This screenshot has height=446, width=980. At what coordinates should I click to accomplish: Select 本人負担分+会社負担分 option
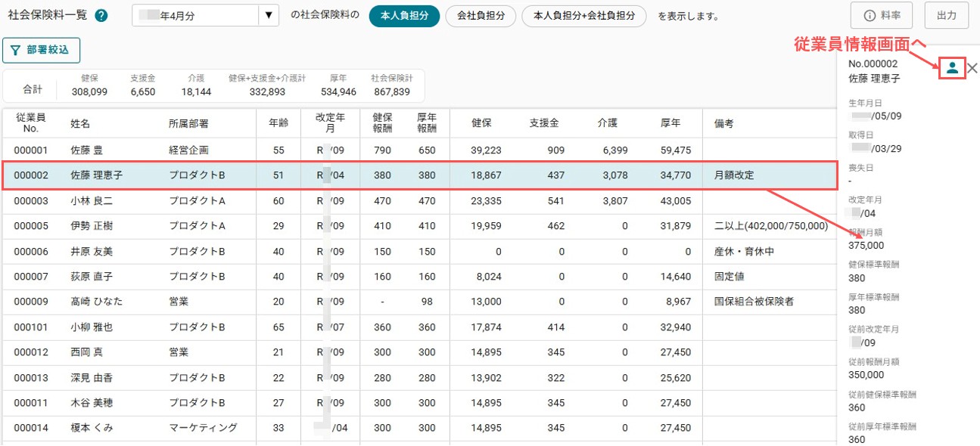click(x=584, y=15)
